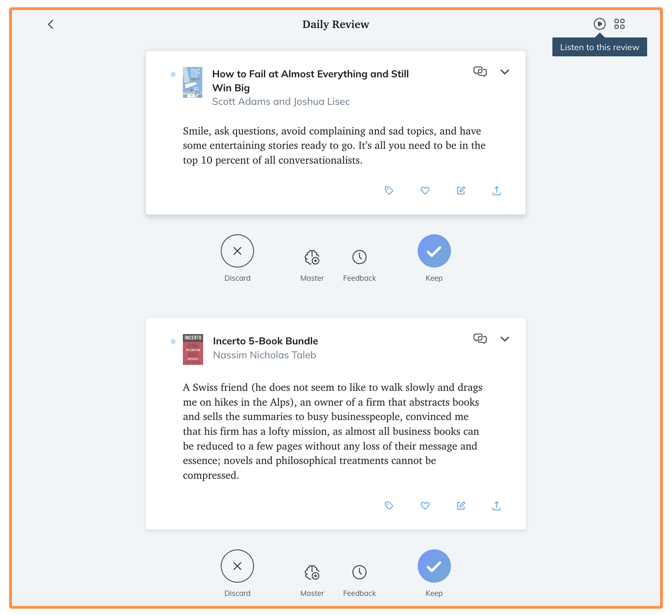Open the How to Fail book title
Image resolution: width=672 pixels, height=616 pixels.
(310, 81)
